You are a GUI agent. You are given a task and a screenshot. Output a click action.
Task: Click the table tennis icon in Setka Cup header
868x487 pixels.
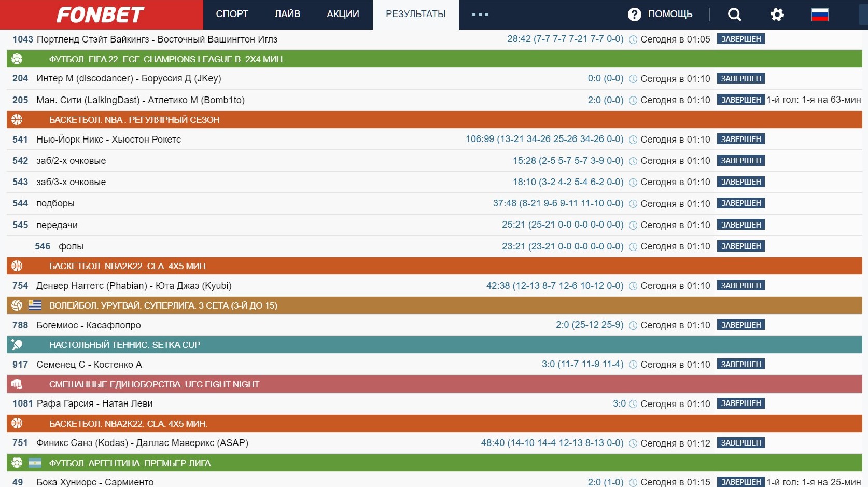point(17,345)
